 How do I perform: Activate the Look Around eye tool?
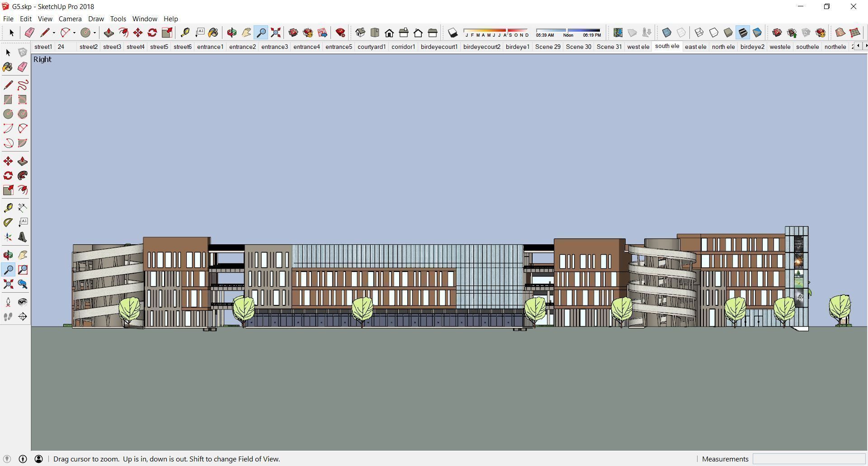23,302
